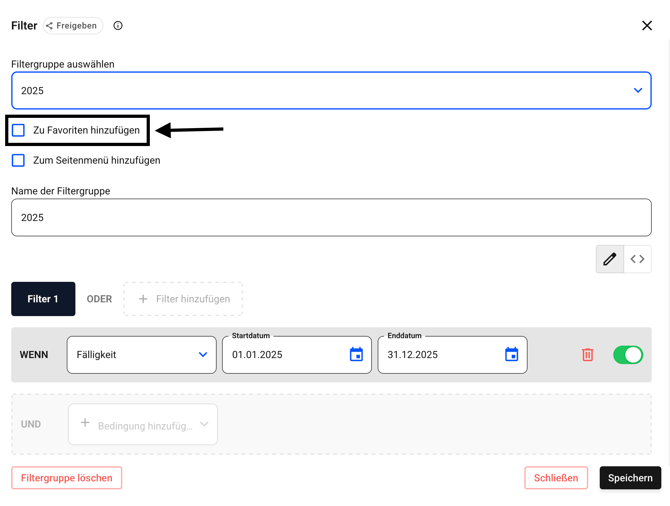670x506 pixels.
Task: Switch to code view icon
Action: click(637, 259)
